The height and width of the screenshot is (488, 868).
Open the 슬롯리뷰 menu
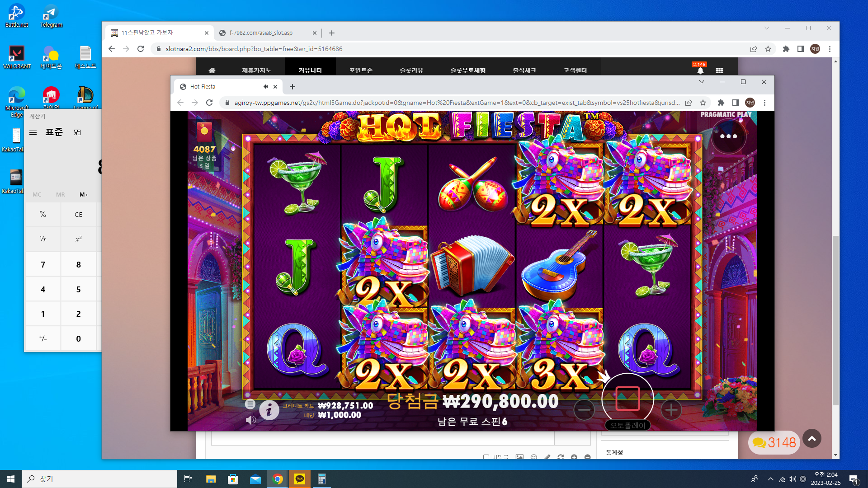click(x=411, y=70)
